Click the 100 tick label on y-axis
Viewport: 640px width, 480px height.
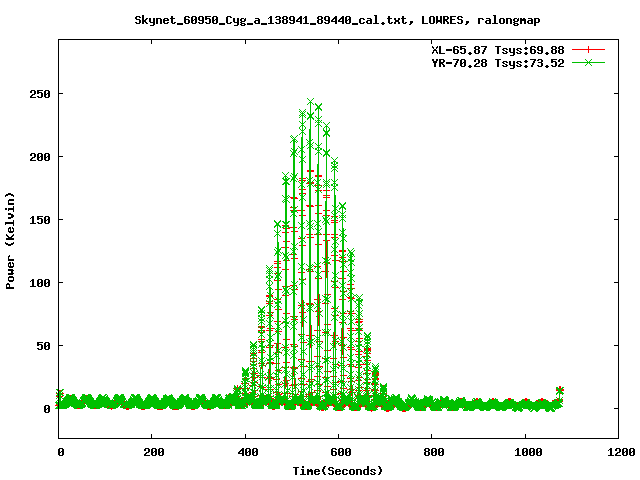39,283
